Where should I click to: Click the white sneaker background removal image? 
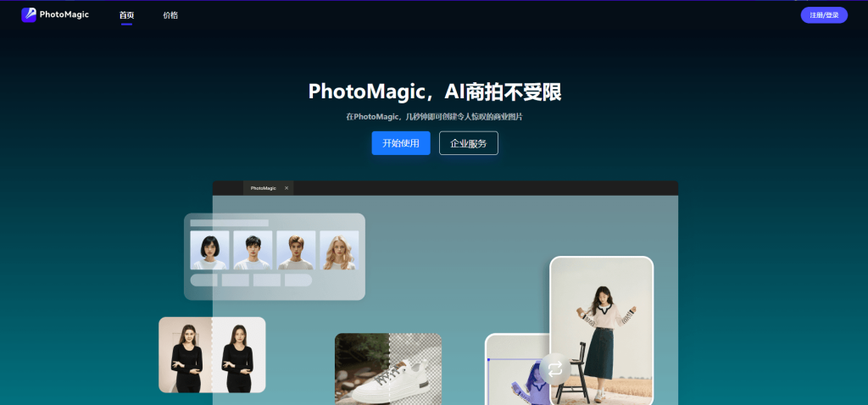click(387, 369)
